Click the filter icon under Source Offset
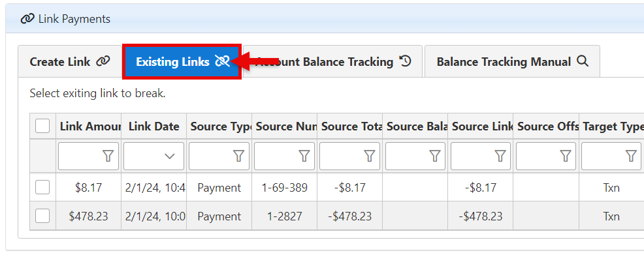 click(566, 156)
